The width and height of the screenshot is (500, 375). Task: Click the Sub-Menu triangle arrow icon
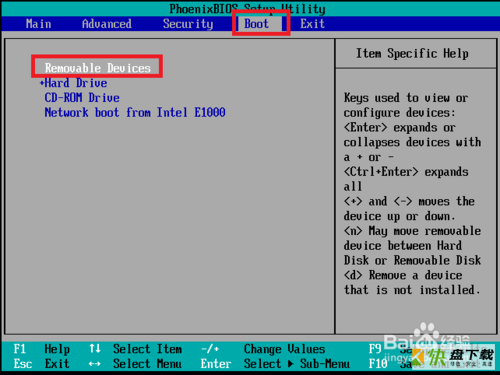pos(291,364)
